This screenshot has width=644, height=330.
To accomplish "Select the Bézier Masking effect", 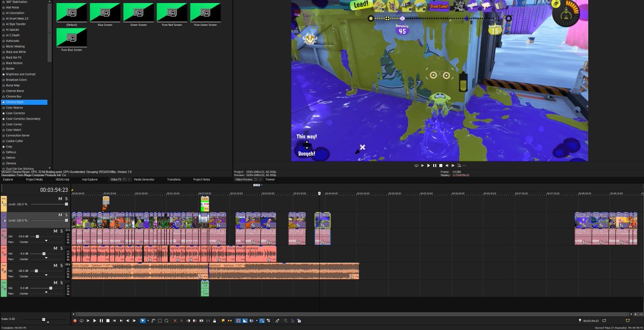I will coord(15,46).
